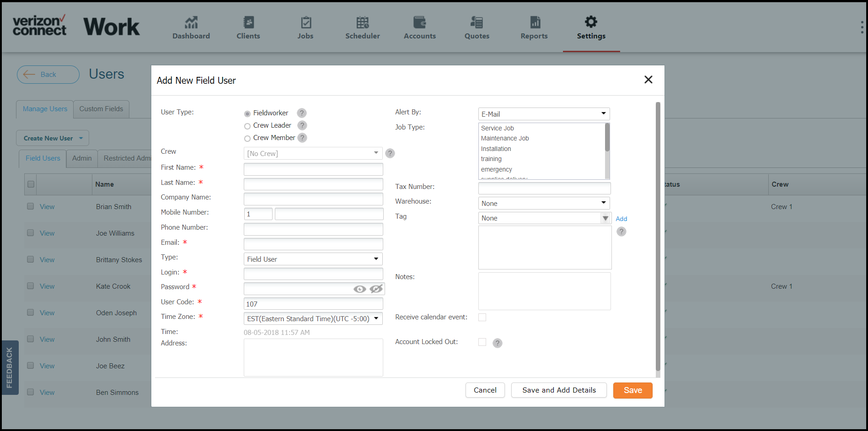Click the Job Type list scrollbar
This screenshot has height=431, width=868.
point(607,137)
